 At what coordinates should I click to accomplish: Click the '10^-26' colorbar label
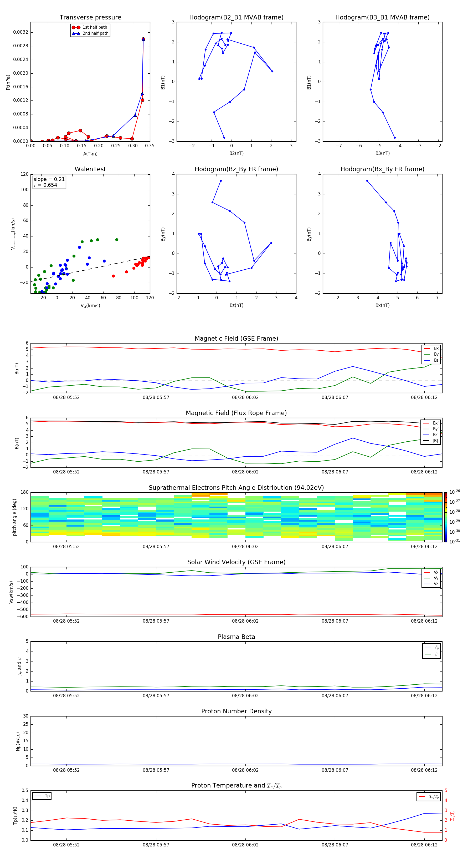455,492
